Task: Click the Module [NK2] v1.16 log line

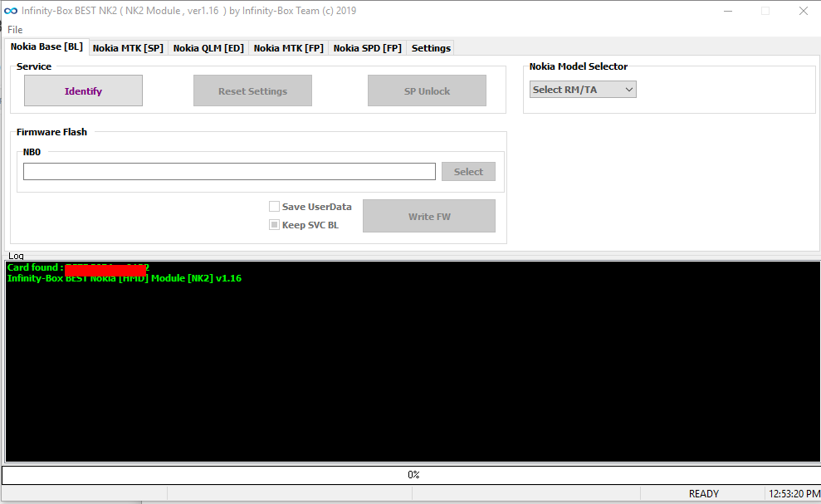Action: (x=125, y=278)
